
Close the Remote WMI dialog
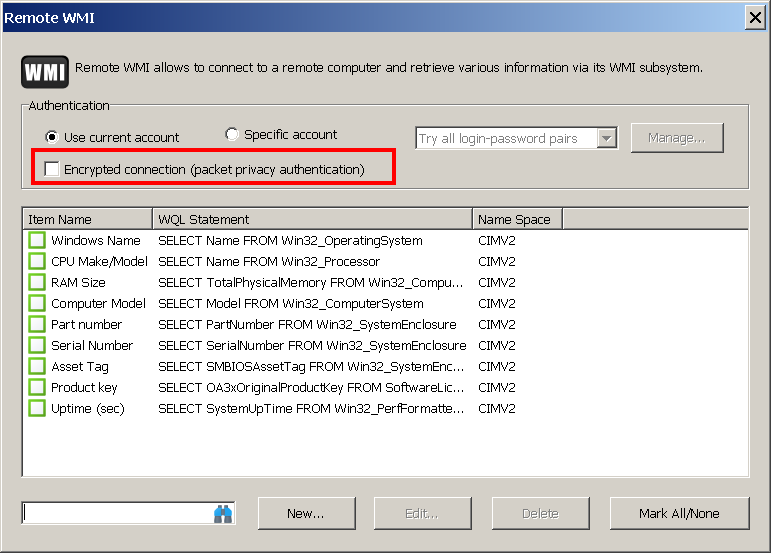tap(754, 17)
